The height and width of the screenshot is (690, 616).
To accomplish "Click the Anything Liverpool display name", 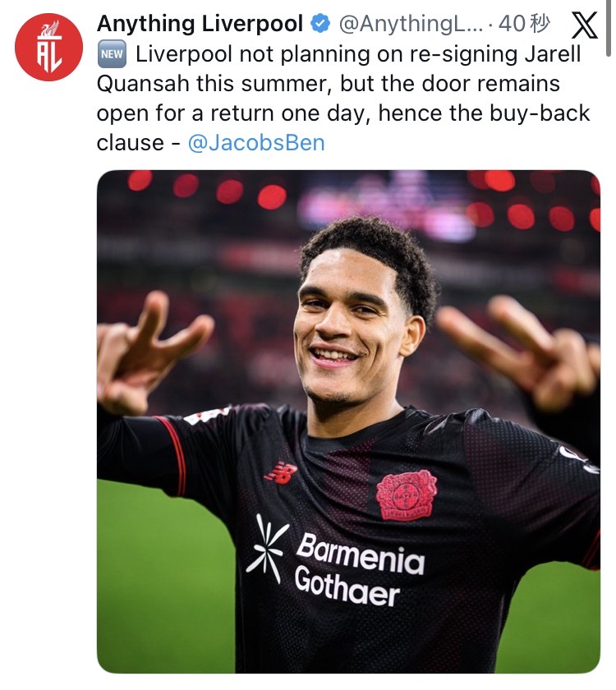I will pos(200,24).
